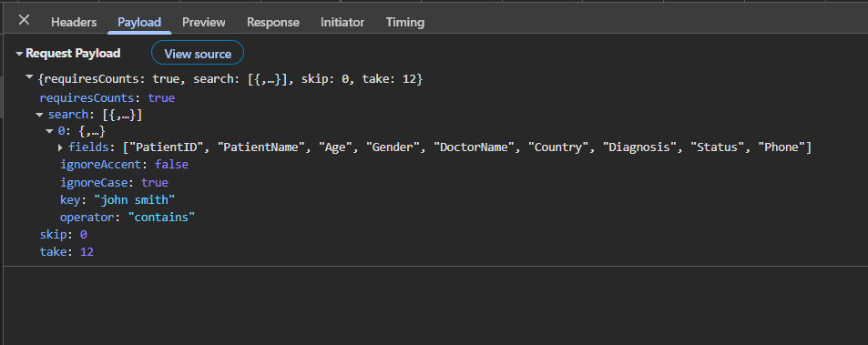The height and width of the screenshot is (345, 868).
Task: Expand the fields array
Action: pyautogui.click(x=60, y=147)
